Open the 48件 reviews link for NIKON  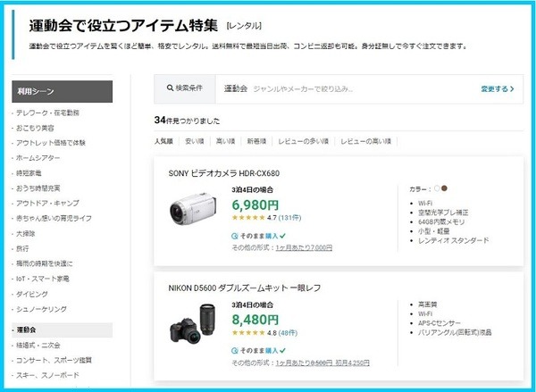[288, 333]
